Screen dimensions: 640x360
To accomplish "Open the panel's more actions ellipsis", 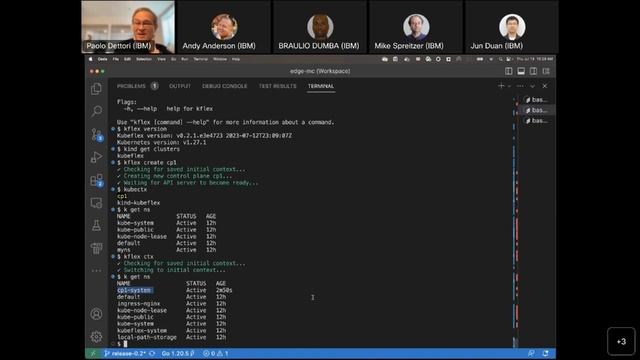I will 520,86.
